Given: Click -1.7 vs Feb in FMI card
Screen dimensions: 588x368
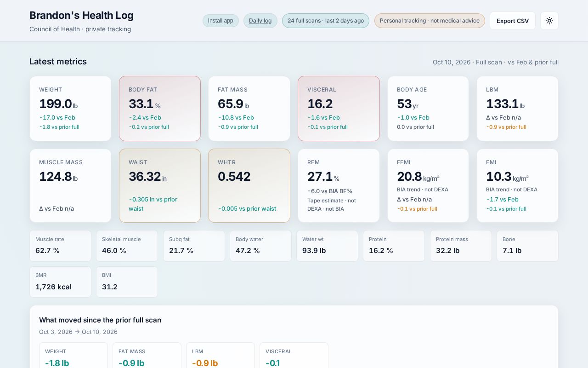Looking at the screenshot, I should click(503, 199).
